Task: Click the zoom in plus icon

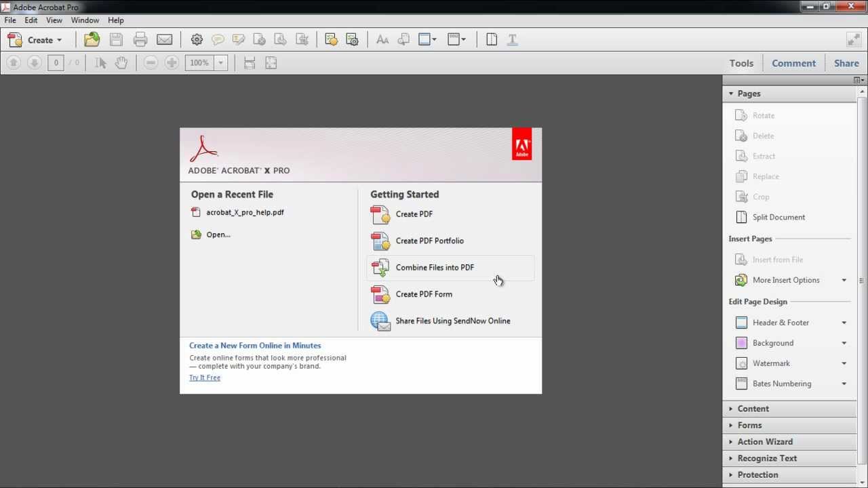Action: pyautogui.click(x=172, y=62)
